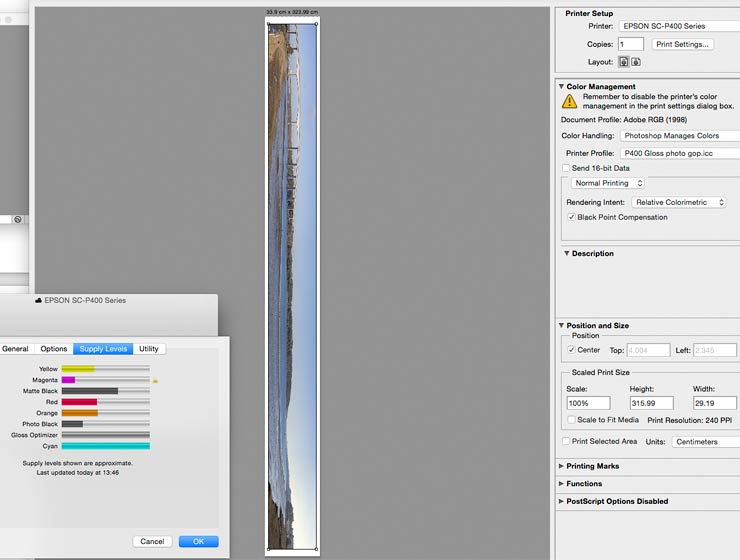Toggle Send 16-bit Data checkbox
Image resolution: width=740 pixels, height=560 pixels.
[x=566, y=168]
